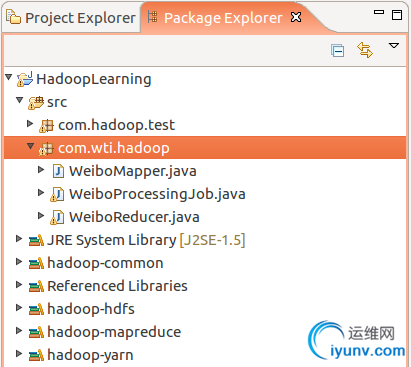Open WeiboProcessingJob.java in the tree
This screenshot has width=411, height=367.
pyautogui.click(x=157, y=194)
